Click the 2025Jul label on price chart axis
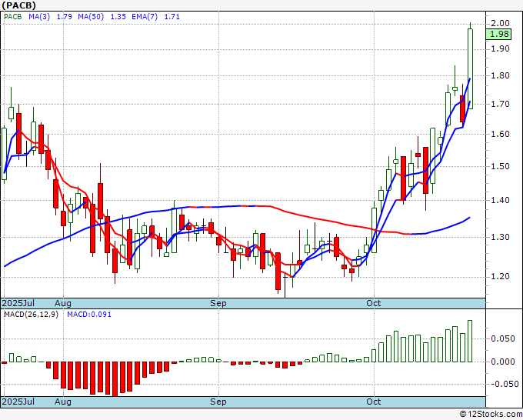The width and height of the screenshot is (523, 420). [x=18, y=303]
